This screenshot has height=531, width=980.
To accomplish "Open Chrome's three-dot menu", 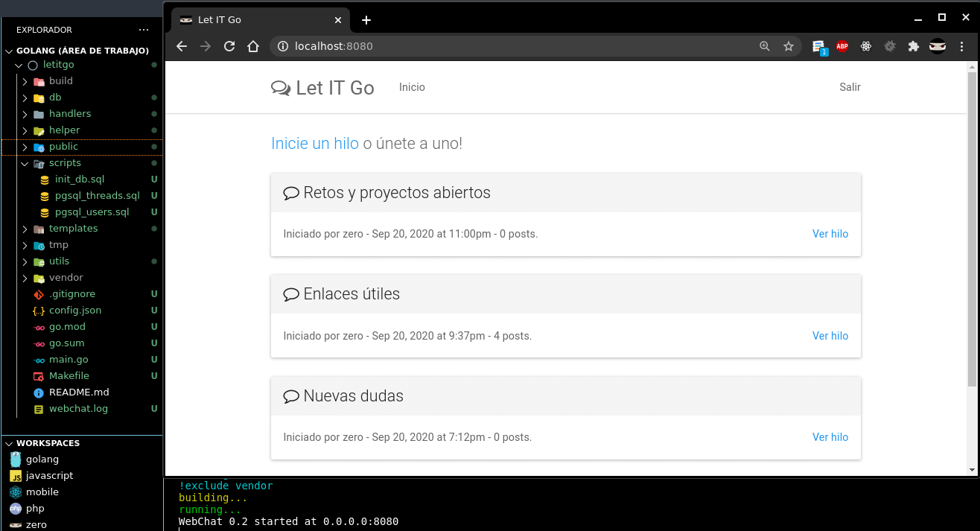I will coord(962,46).
